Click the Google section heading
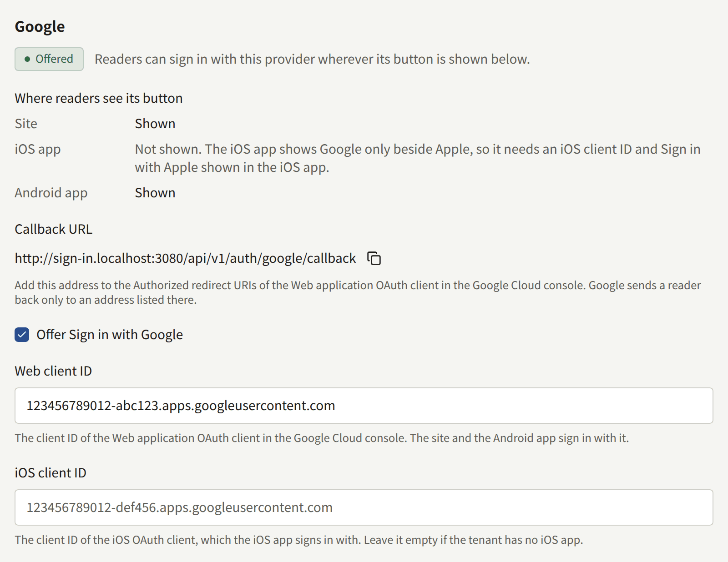Image resolution: width=728 pixels, height=562 pixels. click(x=40, y=26)
